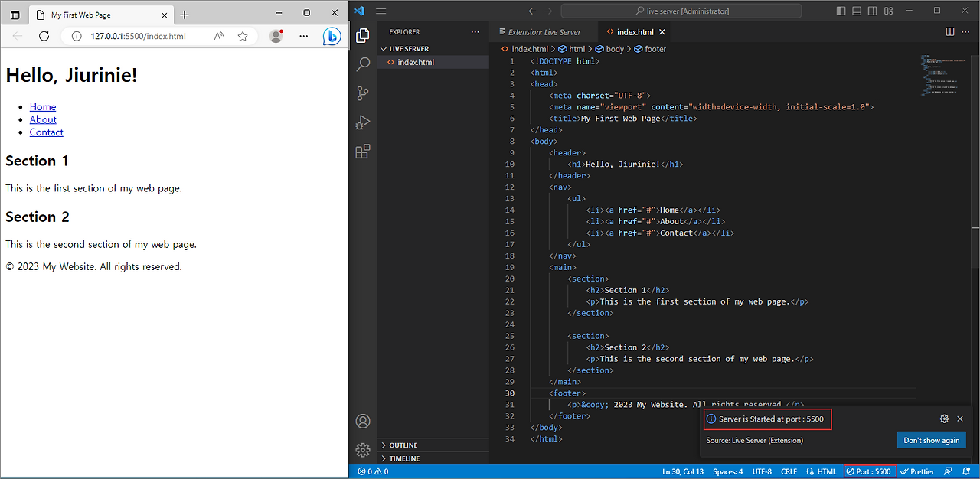Open Edge tab actions menu icon

[x=15, y=15]
